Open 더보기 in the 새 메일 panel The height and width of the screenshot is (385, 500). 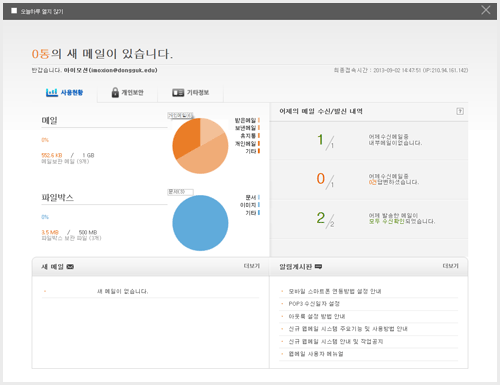tap(252, 266)
